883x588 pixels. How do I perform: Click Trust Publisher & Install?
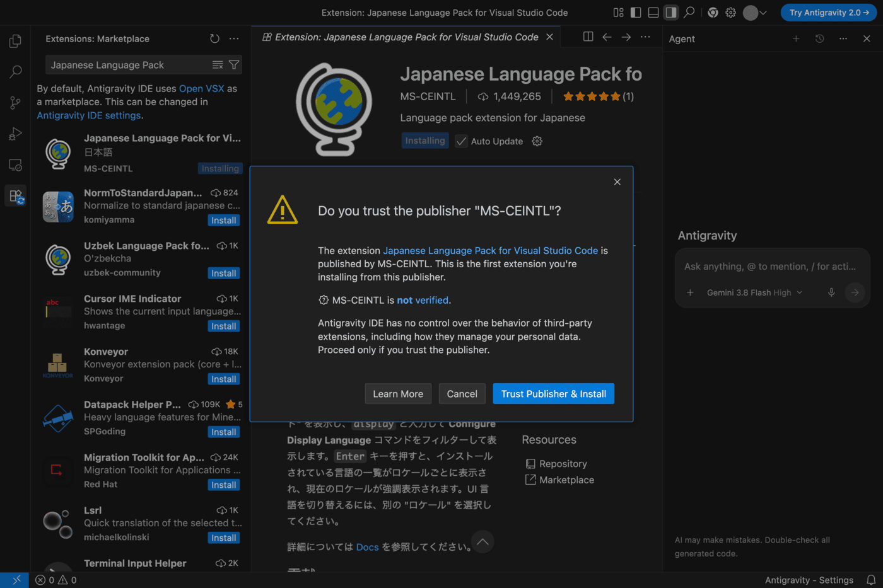pyautogui.click(x=553, y=394)
